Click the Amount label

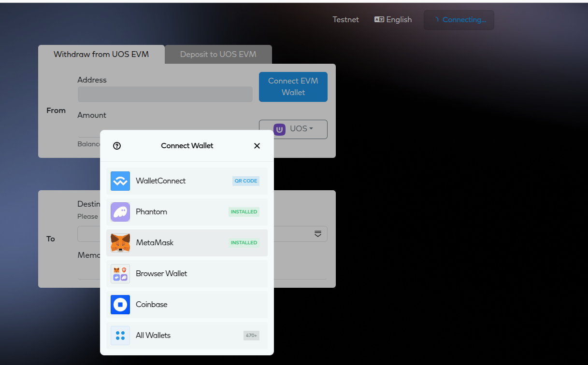(x=92, y=115)
